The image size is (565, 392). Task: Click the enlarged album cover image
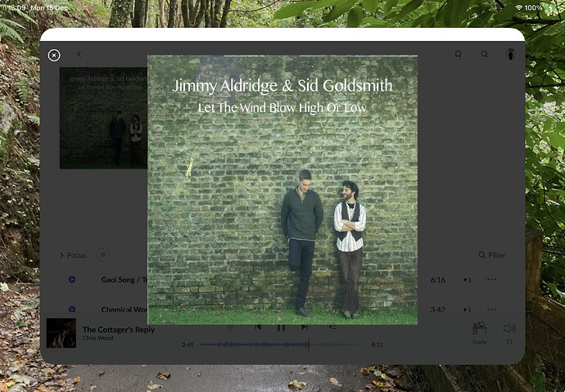(282, 190)
